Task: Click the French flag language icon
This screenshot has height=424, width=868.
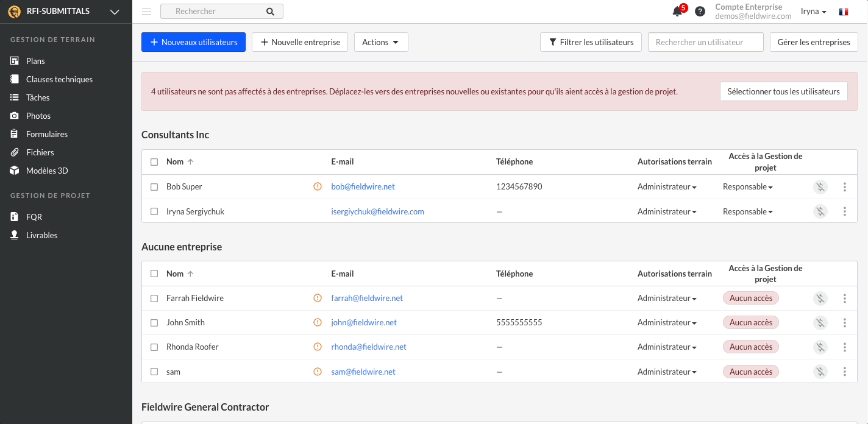Action: point(844,12)
